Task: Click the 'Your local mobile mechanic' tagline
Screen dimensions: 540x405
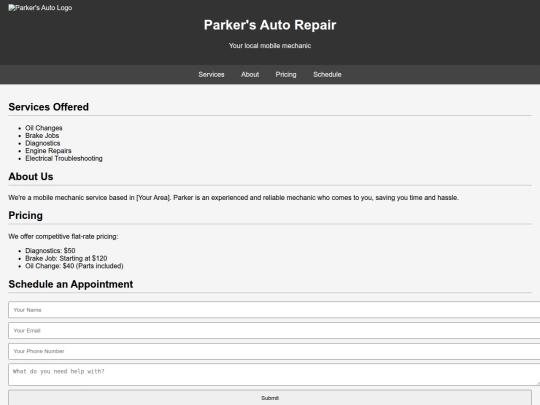Action: 270,45
